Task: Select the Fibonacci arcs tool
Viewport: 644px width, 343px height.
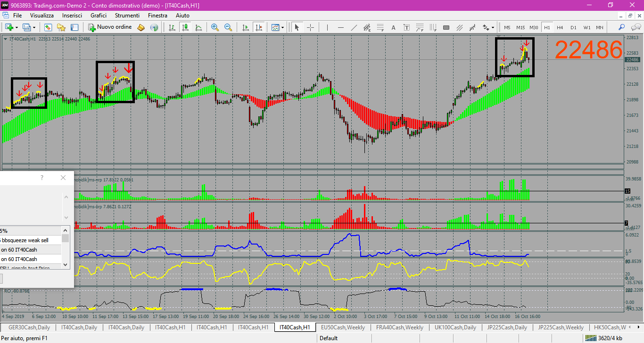Action: pyautogui.click(x=420, y=27)
